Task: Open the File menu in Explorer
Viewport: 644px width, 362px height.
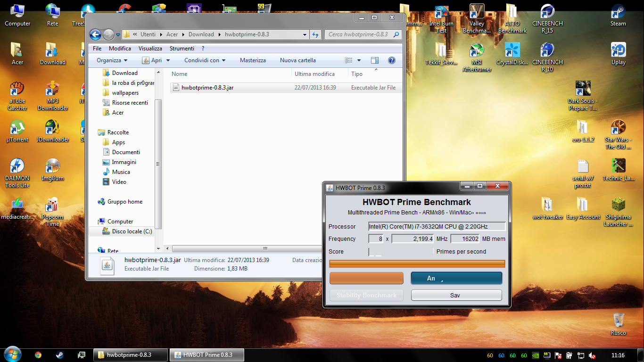Action: click(x=97, y=49)
